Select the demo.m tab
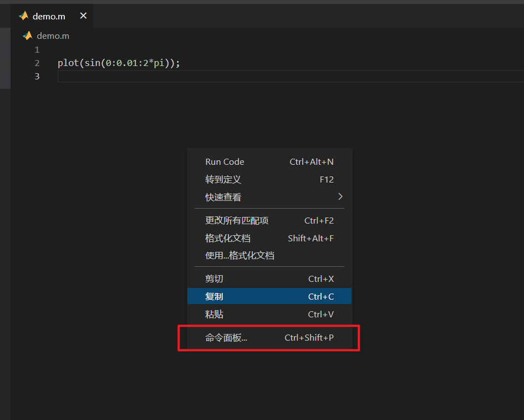The height and width of the screenshot is (420, 524). click(52, 16)
